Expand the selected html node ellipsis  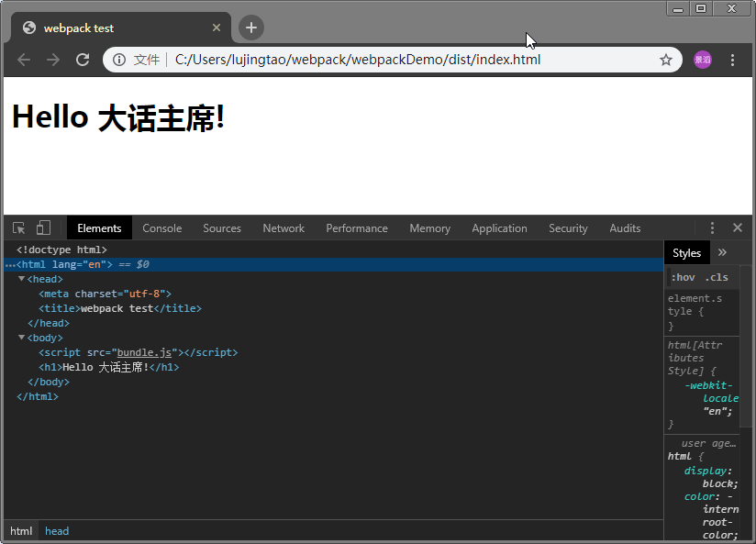click(x=10, y=265)
